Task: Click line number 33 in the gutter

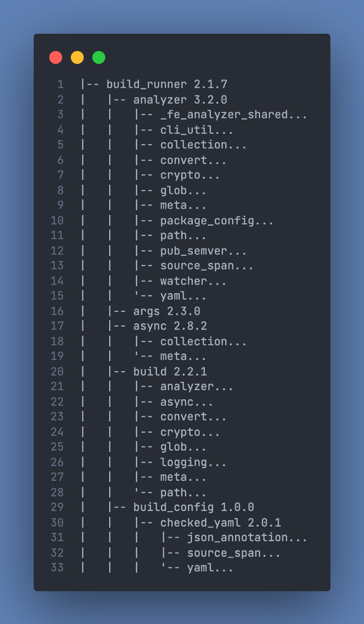Action: point(57,568)
